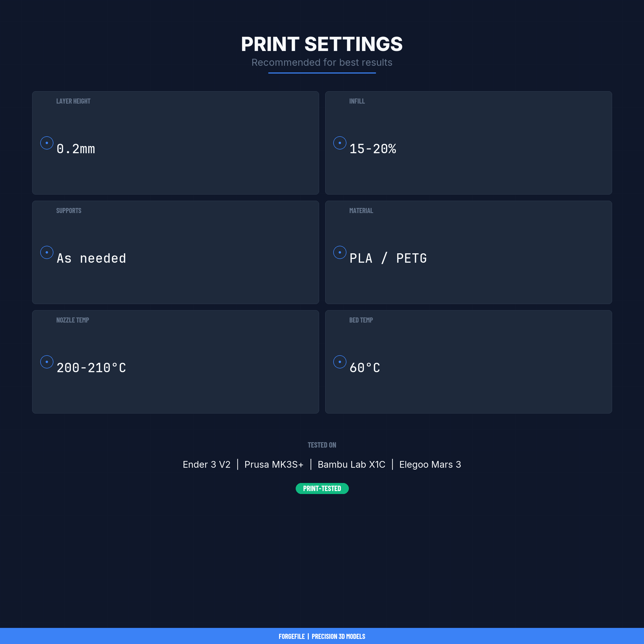This screenshot has height=644, width=644.
Task: Click the PLA / PETG material text
Action: click(x=388, y=258)
